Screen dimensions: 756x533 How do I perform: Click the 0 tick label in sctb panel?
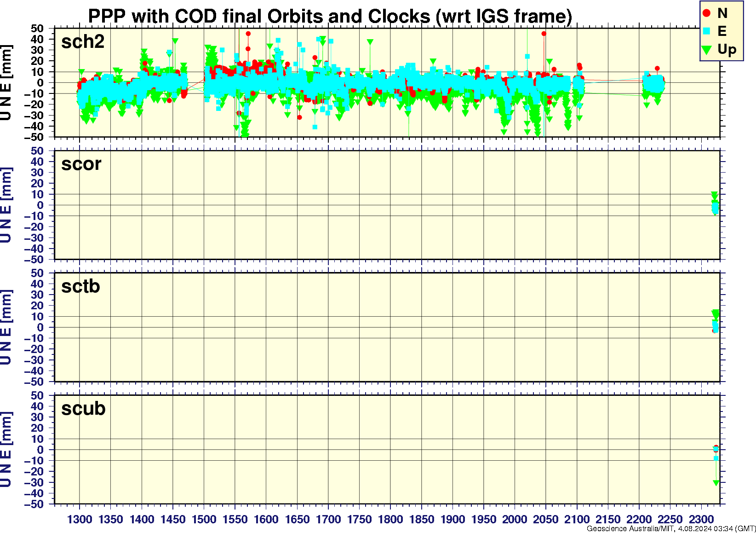point(40,327)
